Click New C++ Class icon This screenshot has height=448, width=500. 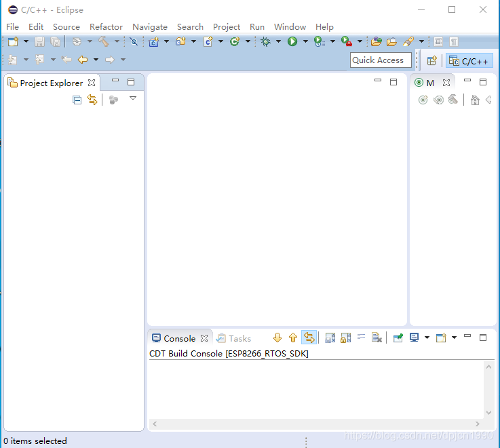(235, 41)
